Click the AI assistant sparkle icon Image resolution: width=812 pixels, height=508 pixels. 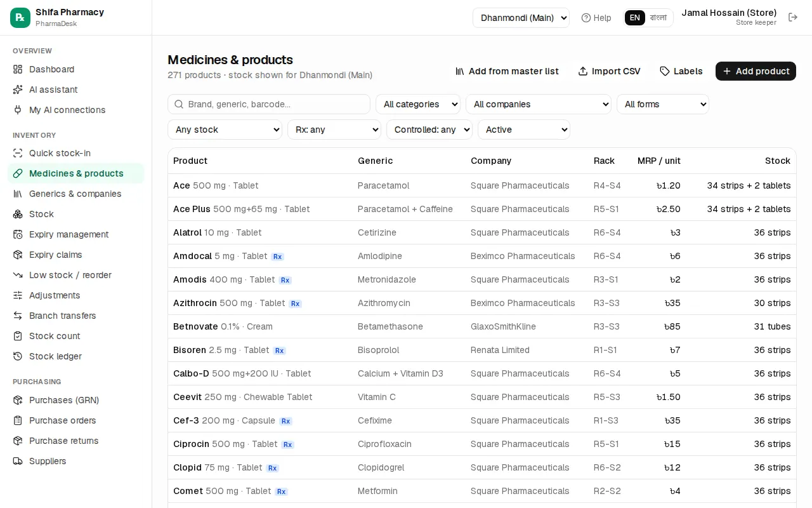coord(18,90)
